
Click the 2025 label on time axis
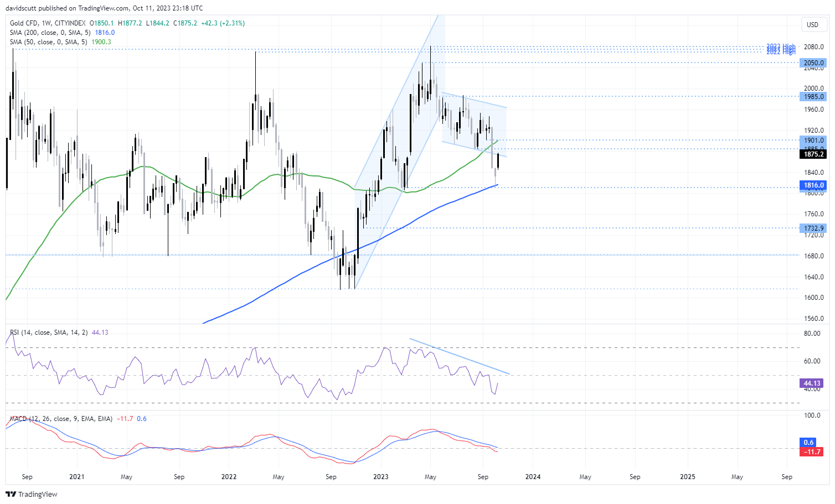pos(688,477)
